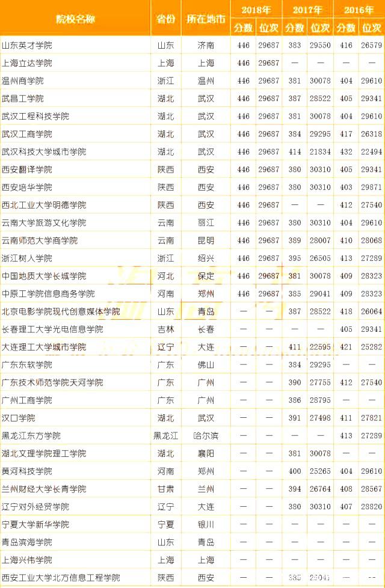Click 北京电影学院现代创意媒体学院 name

click(x=61, y=311)
